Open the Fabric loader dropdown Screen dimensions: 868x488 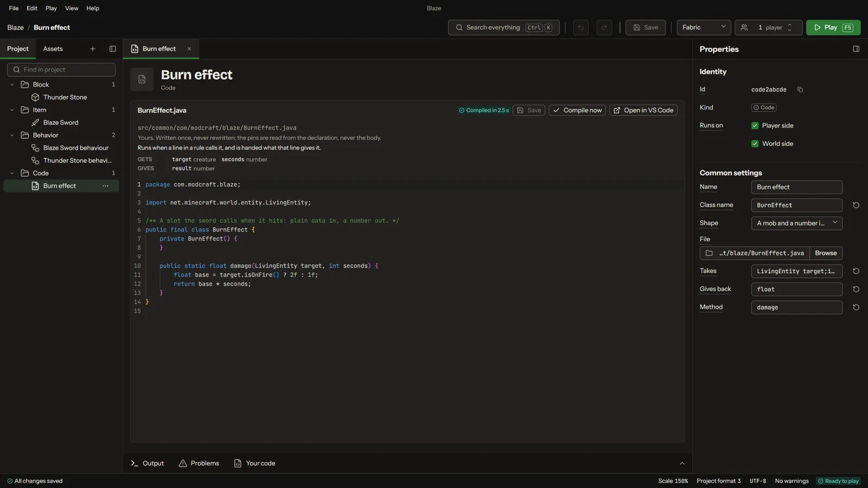pos(704,27)
